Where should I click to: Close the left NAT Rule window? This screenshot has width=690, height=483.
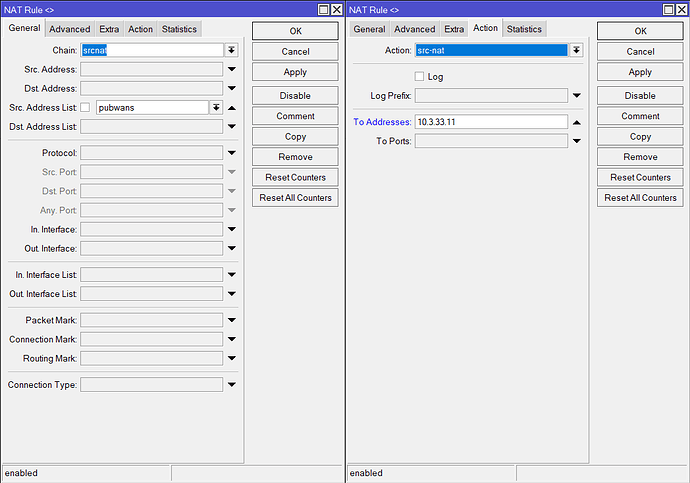(x=337, y=9)
